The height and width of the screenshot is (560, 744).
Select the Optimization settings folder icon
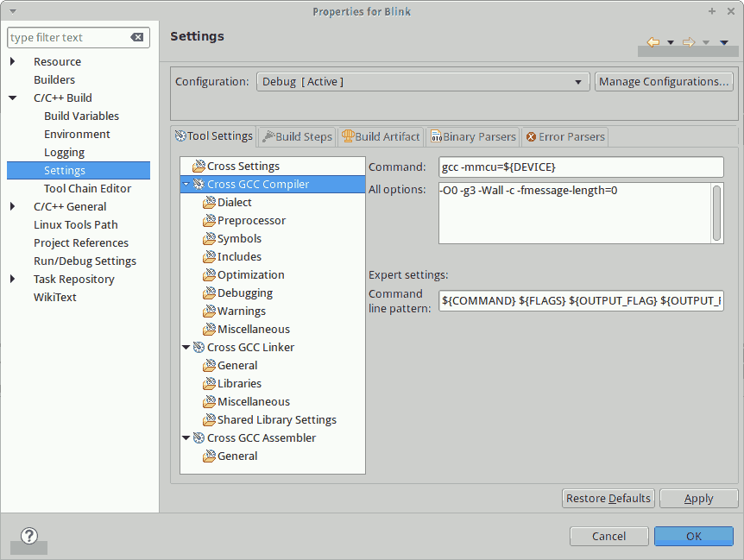tap(210, 275)
